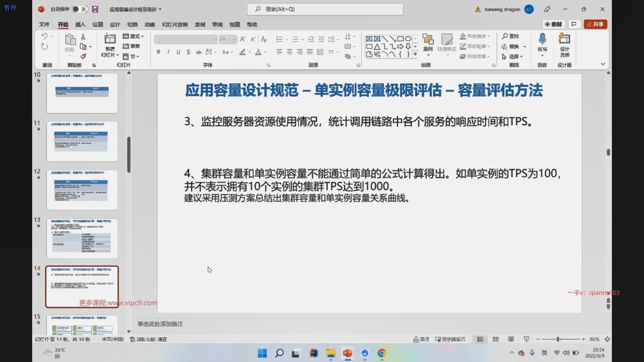Switch to Slide Sorter view icon
The image size is (644, 362).
point(495,339)
